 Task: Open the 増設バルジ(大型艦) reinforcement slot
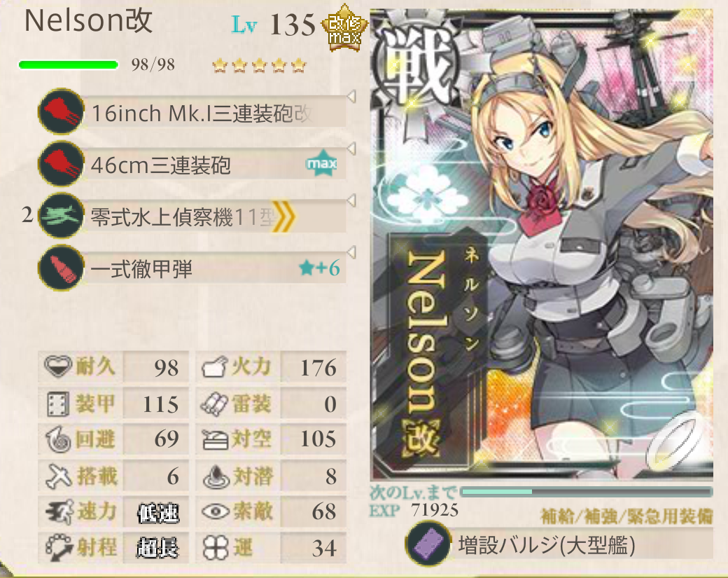click(x=559, y=544)
